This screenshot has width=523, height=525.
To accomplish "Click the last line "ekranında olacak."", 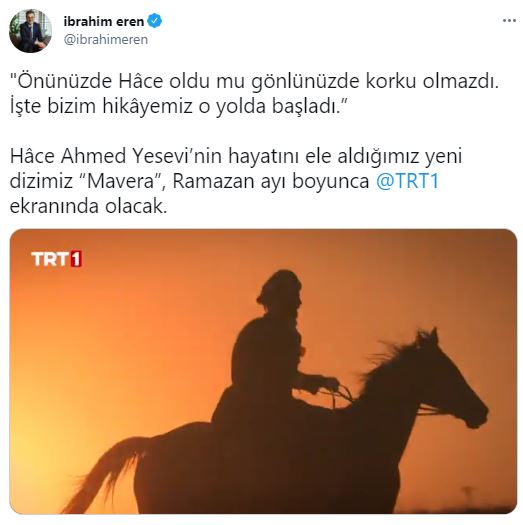I will pyautogui.click(x=88, y=206).
